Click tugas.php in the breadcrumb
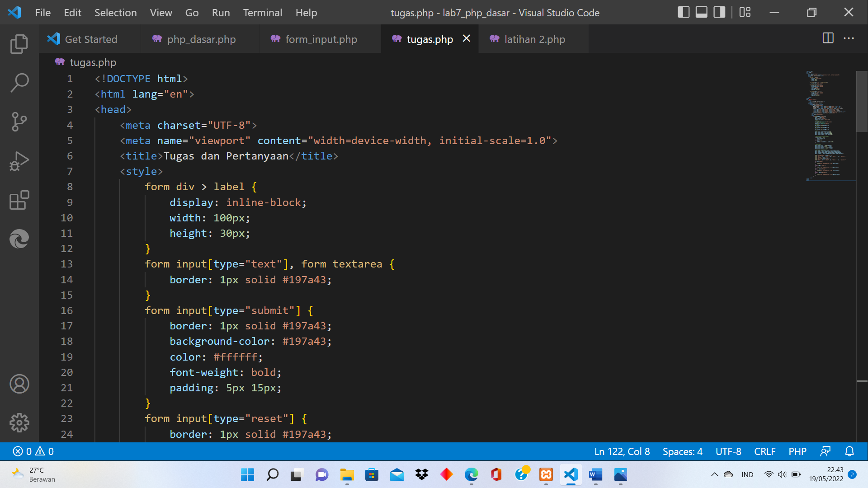Viewport: 868px width, 488px height. (x=93, y=62)
